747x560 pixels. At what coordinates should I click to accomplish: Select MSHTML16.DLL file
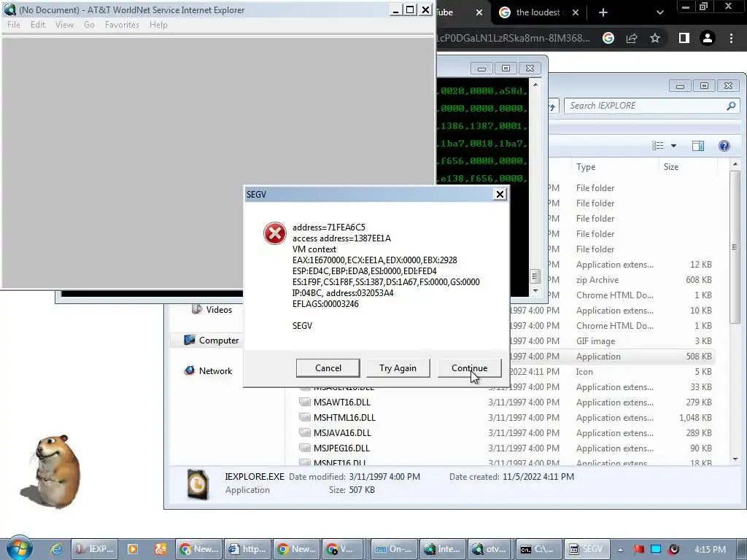pos(344,418)
